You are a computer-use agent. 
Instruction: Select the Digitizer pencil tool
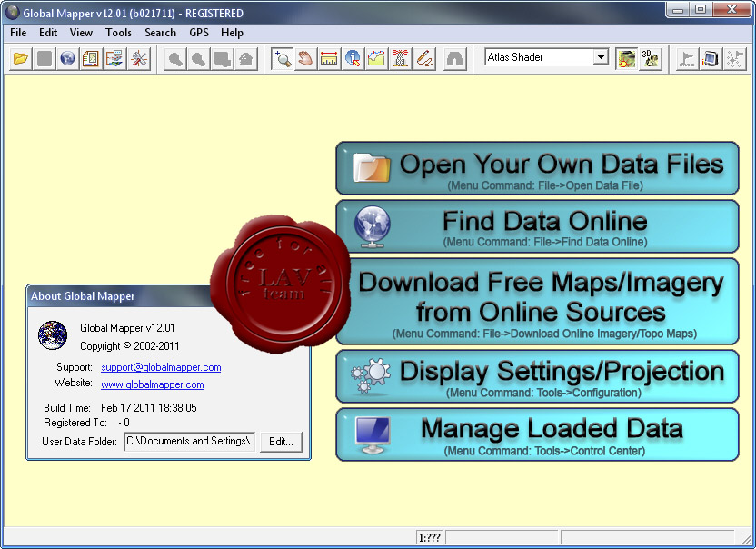424,59
